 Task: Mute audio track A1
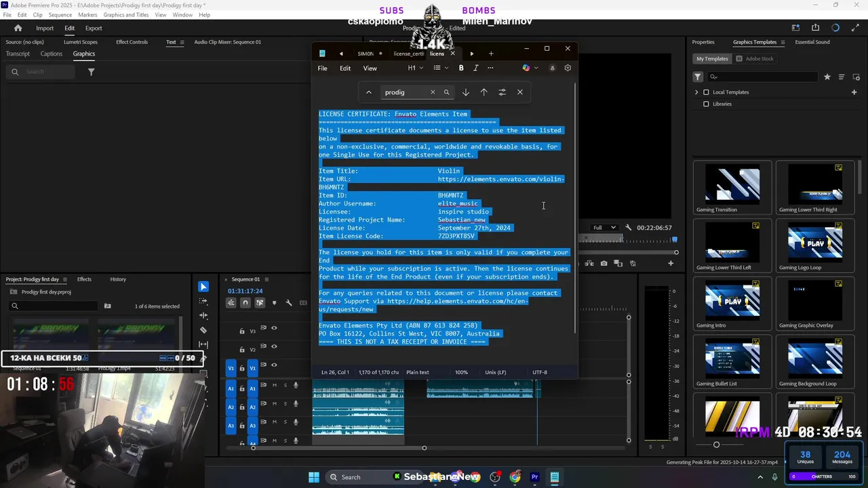(x=275, y=385)
